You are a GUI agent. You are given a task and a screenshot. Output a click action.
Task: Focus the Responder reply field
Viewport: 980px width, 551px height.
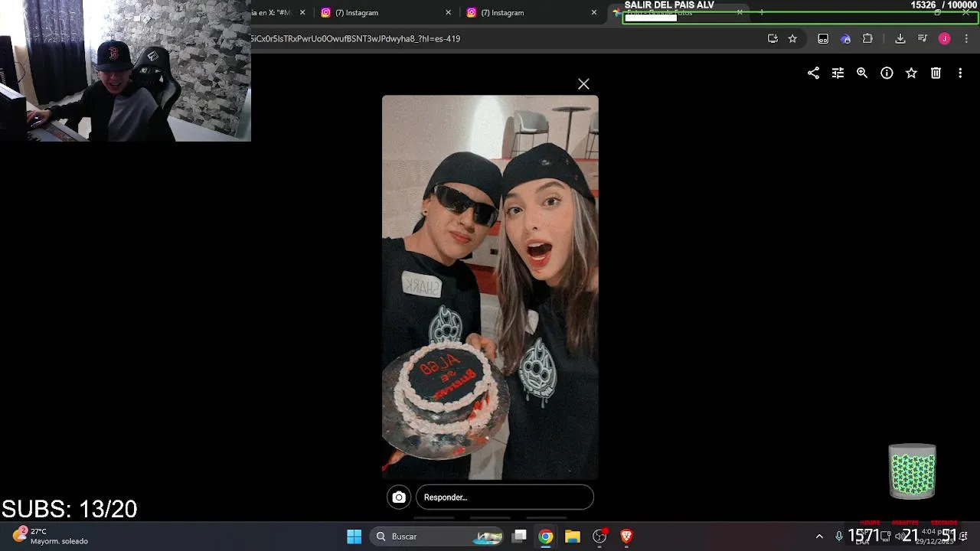pos(505,497)
